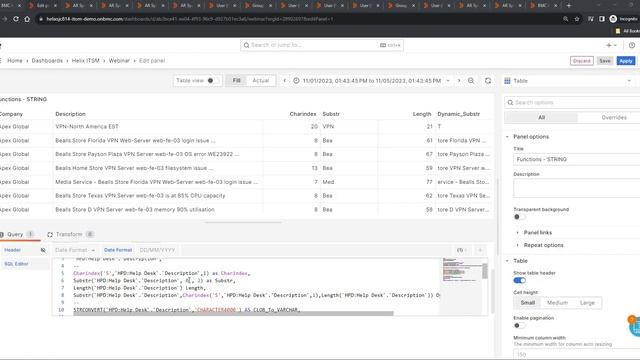Viewport: 640px width, 360px height.
Task: Set cell height to Small
Action: coord(527,303)
